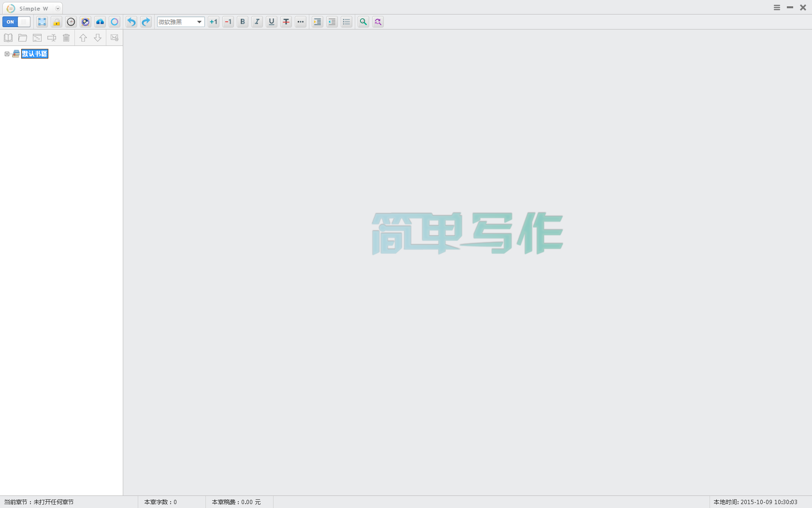
Task: Click 本地时间 clock in the status bar
Action: [755, 502]
